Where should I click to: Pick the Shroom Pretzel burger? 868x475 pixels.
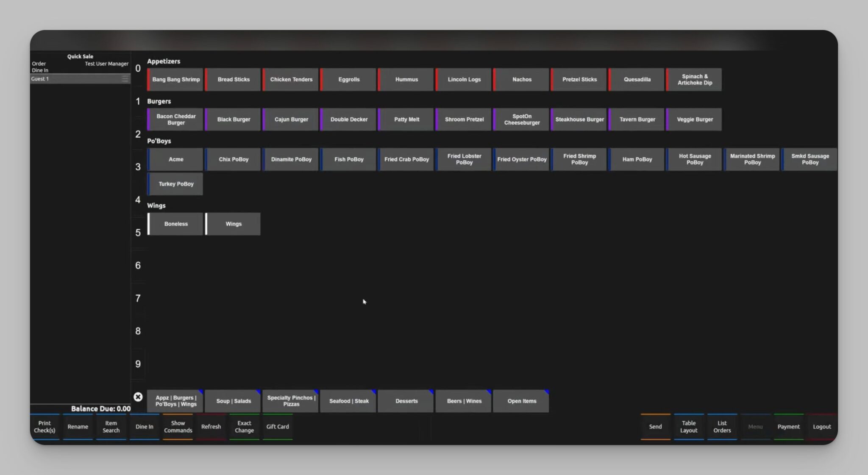463,119
